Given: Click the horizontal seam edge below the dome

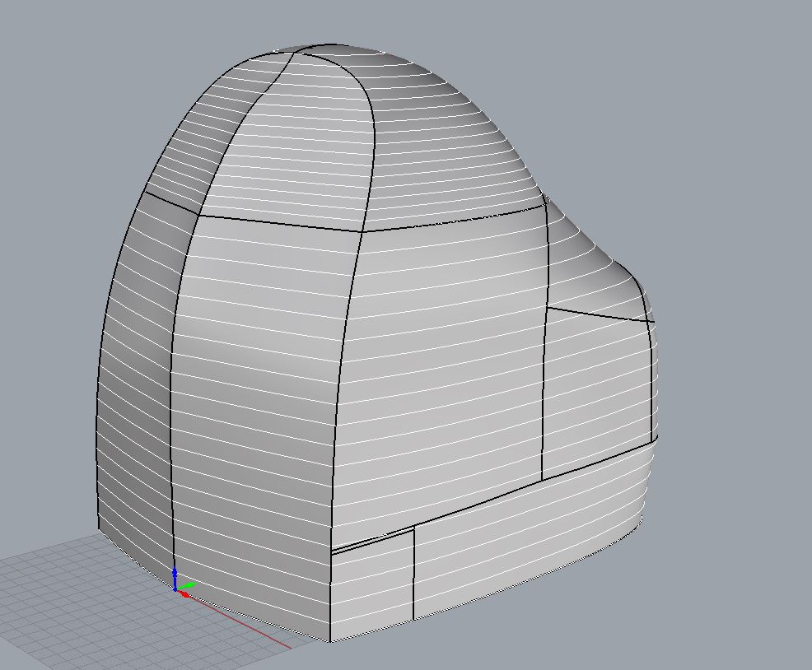Looking at the screenshot, I should [x=280, y=224].
